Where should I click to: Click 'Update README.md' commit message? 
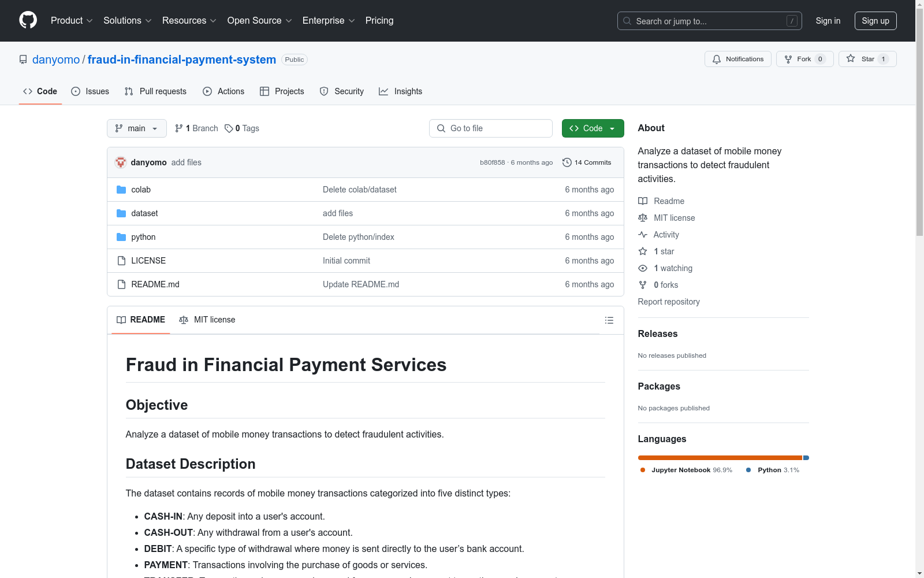[x=361, y=284]
